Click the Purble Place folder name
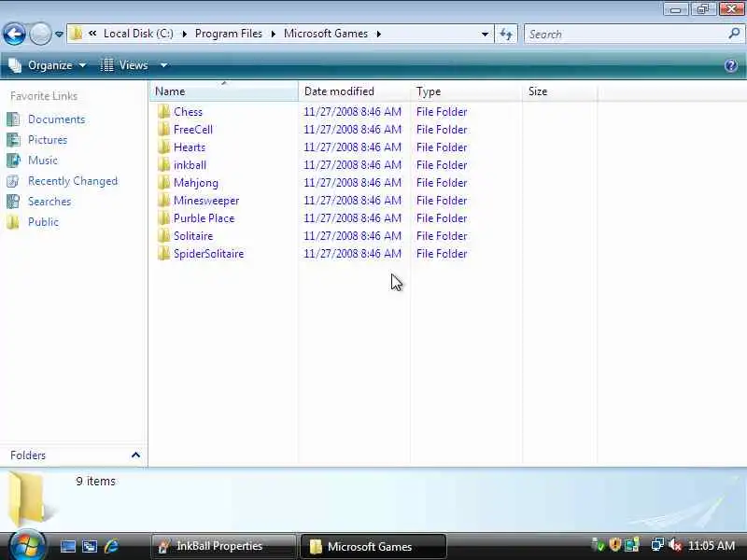Image resolution: width=747 pixels, height=560 pixels. [204, 218]
